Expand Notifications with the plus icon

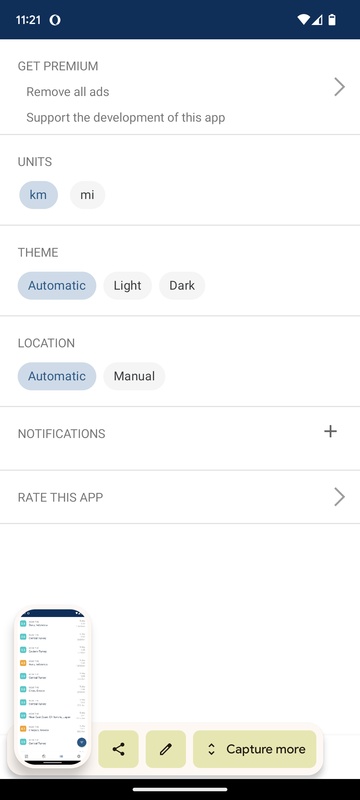(x=330, y=432)
